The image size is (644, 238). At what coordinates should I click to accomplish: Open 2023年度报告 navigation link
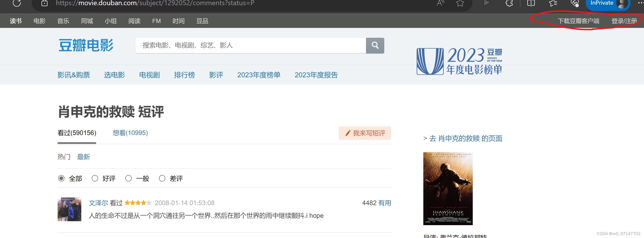coord(316,75)
